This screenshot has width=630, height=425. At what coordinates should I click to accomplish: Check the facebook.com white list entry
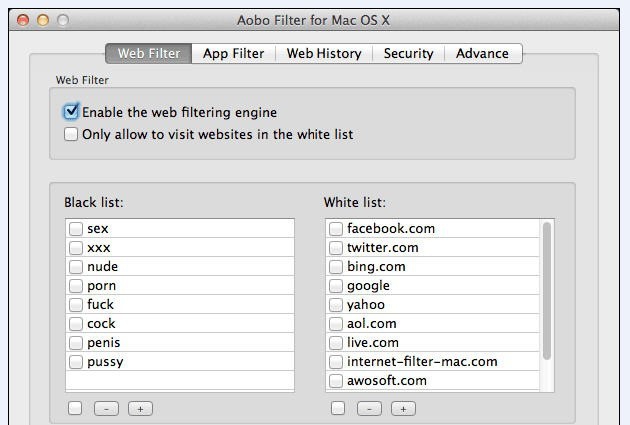[336, 229]
